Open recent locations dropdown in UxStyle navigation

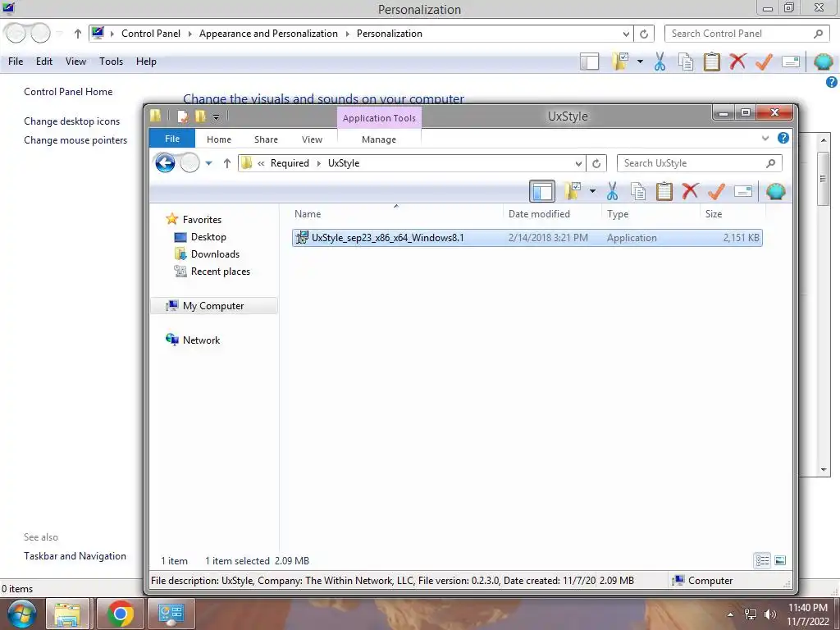pyautogui.click(x=209, y=163)
